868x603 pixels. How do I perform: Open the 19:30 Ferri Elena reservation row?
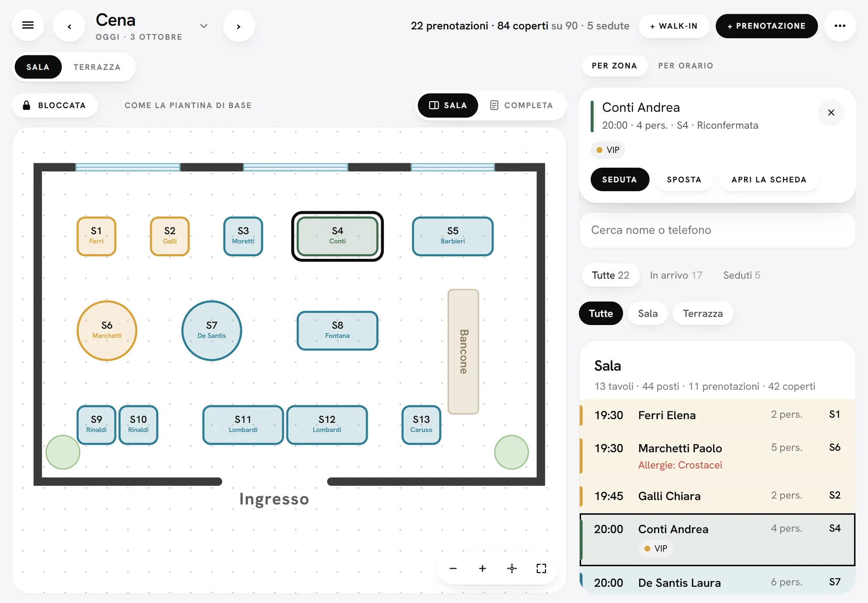click(x=717, y=415)
